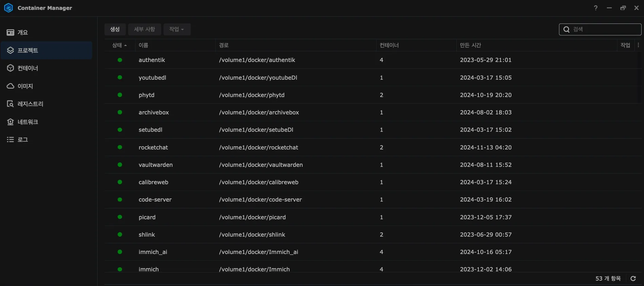Click the Container Manager logo icon

[x=9, y=8]
